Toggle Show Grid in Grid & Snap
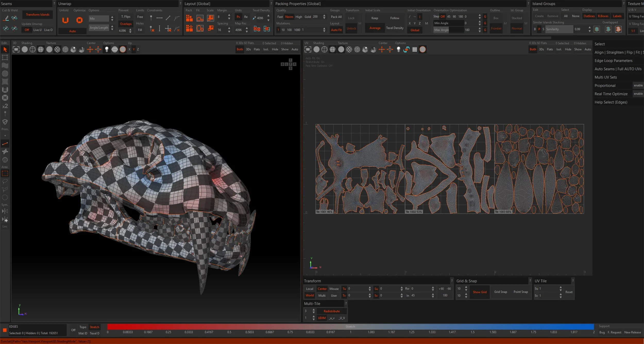Image resolution: width=644 pixels, height=344 pixels. pyautogui.click(x=479, y=292)
